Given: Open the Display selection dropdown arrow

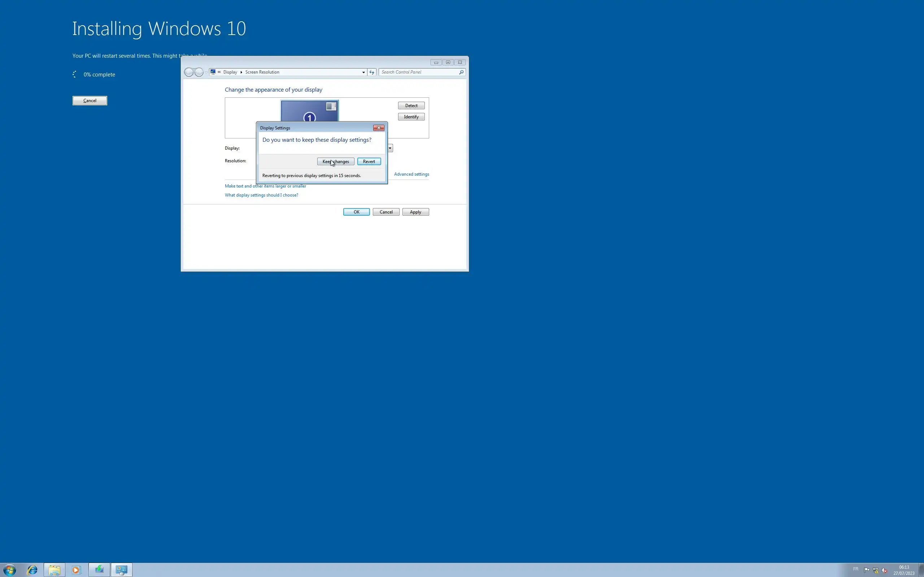Looking at the screenshot, I should 390,148.
